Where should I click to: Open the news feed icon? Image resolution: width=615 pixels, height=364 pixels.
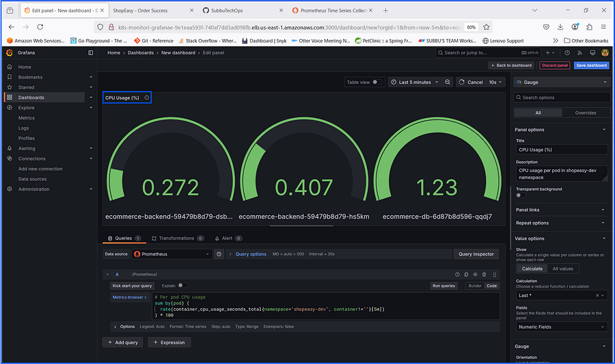click(579, 53)
